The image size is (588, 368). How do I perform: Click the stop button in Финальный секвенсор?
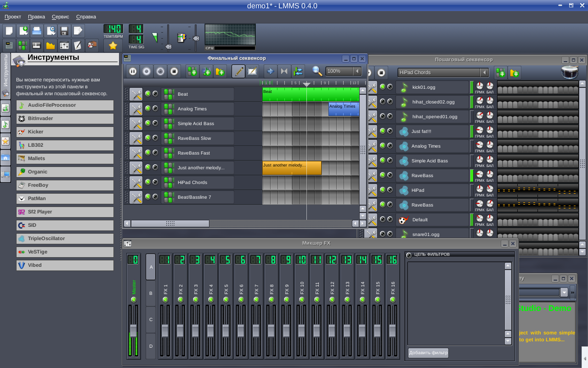point(174,71)
